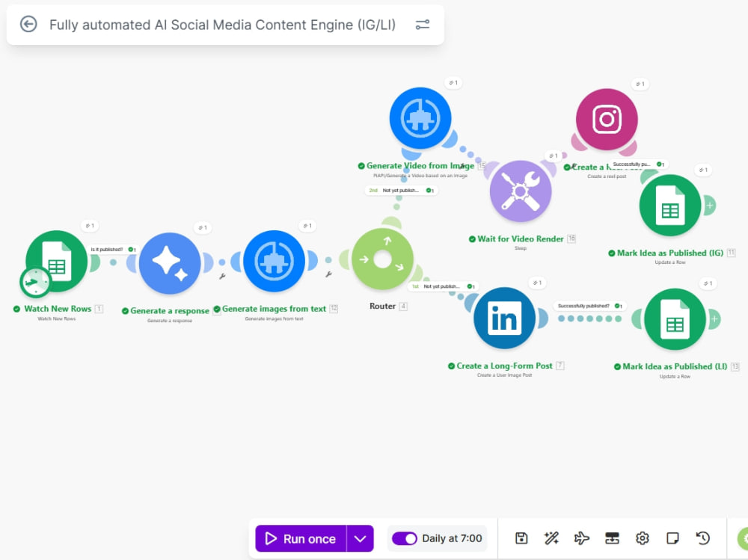Open the Daily at 7:00 schedule setting

(452, 538)
